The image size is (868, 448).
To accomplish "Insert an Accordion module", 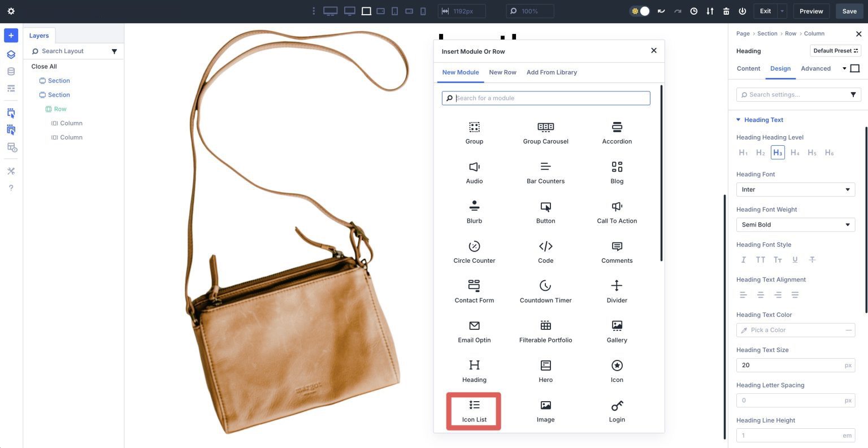I will pos(617,133).
